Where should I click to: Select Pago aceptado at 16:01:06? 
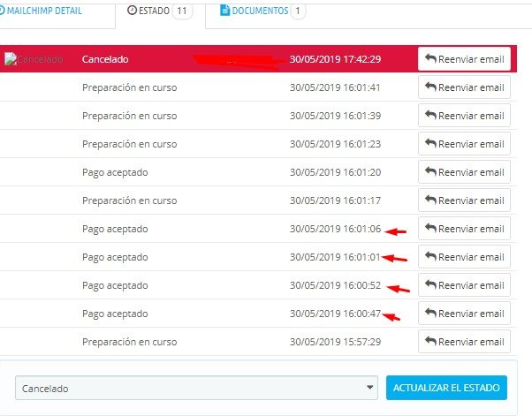click(115, 229)
